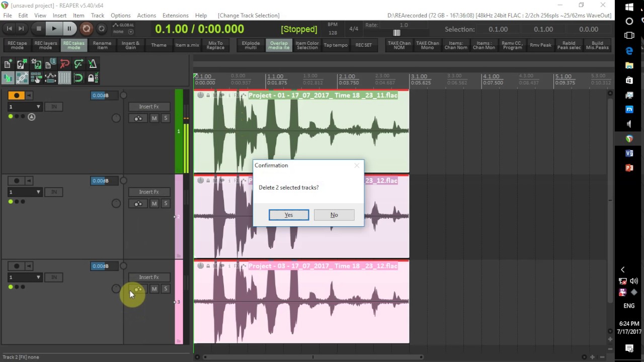The height and width of the screenshot is (362, 644).
Task: Click the IN button on track 3
Action: (54, 277)
